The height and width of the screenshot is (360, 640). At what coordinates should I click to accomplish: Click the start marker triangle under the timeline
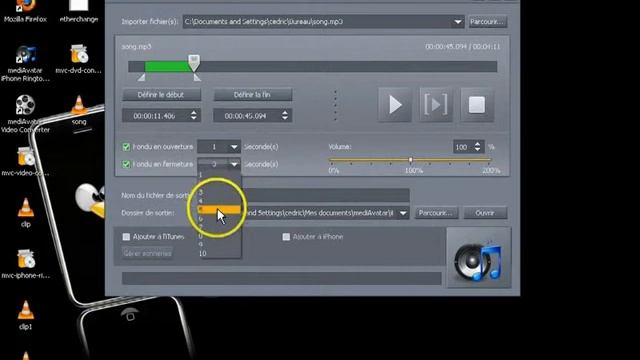tap(141, 77)
